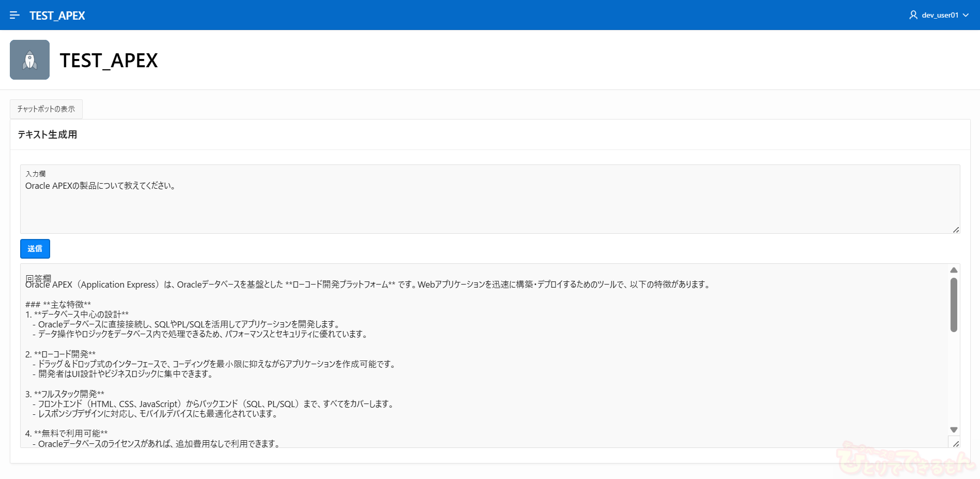Open the hamburger navigation menu
Image resolution: width=980 pixels, height=479 pixels.
point(14,15)
